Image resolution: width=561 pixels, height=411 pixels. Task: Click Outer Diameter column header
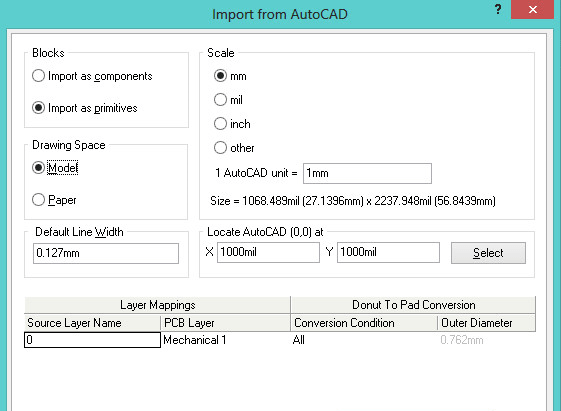coord(487,323)
